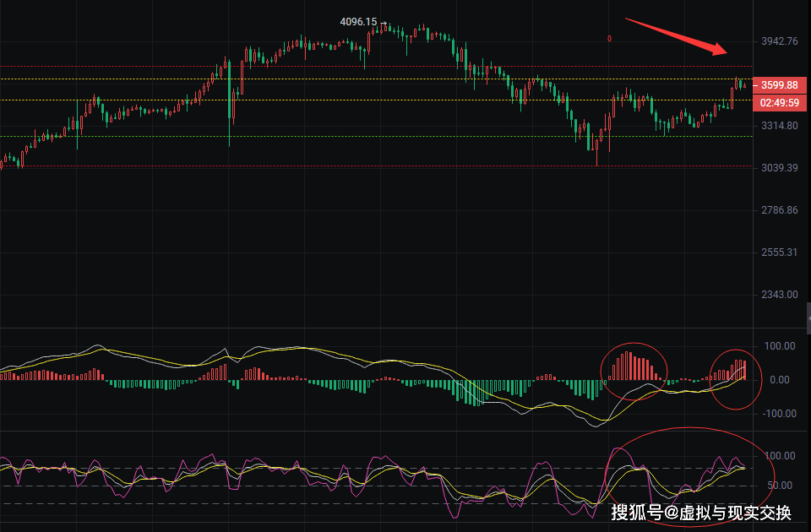811x532 pixels.
Task: Click the 3942.76 price axis label
Action: (x=780, y=41)
